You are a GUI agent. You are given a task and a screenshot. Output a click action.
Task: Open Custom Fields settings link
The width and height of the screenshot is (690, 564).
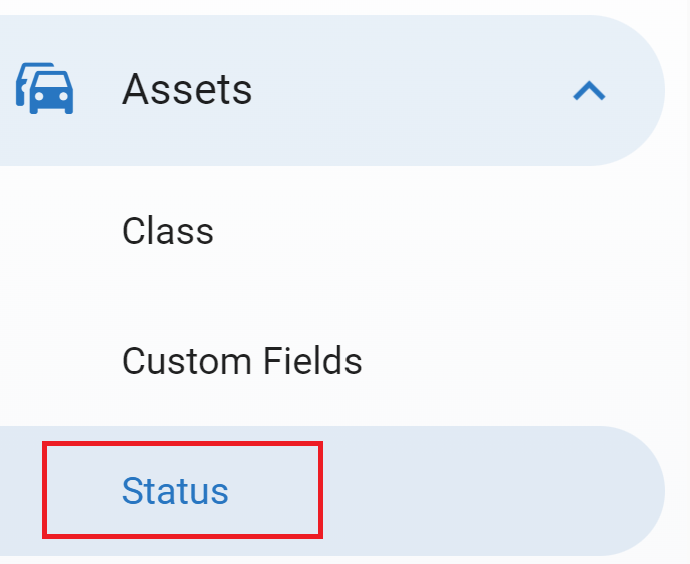242,360
